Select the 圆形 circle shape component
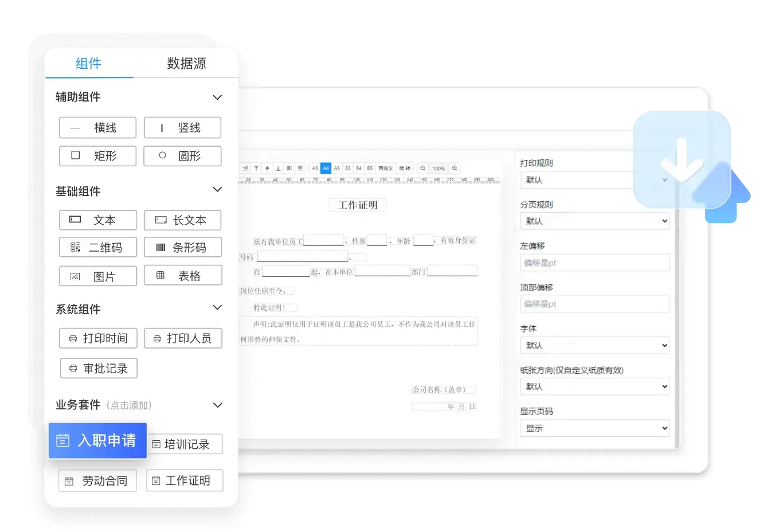This screenshot has height=532, width=783. pyautogui.click(x=182, y=156)
